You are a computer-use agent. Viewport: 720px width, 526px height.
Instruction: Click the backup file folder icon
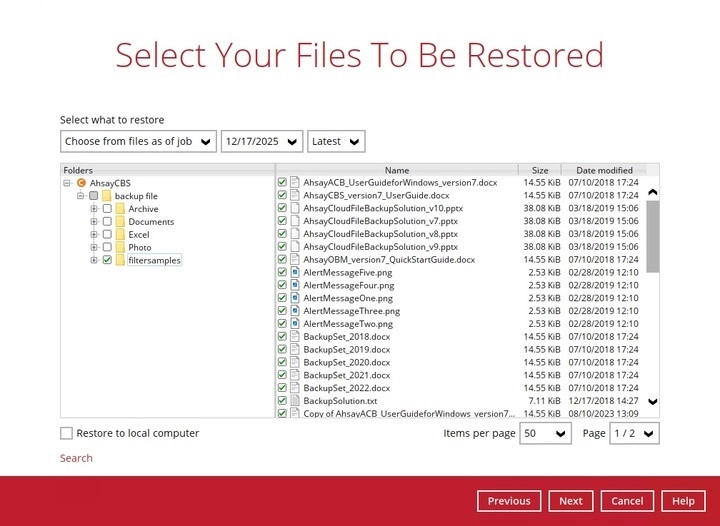click(107, 196)
